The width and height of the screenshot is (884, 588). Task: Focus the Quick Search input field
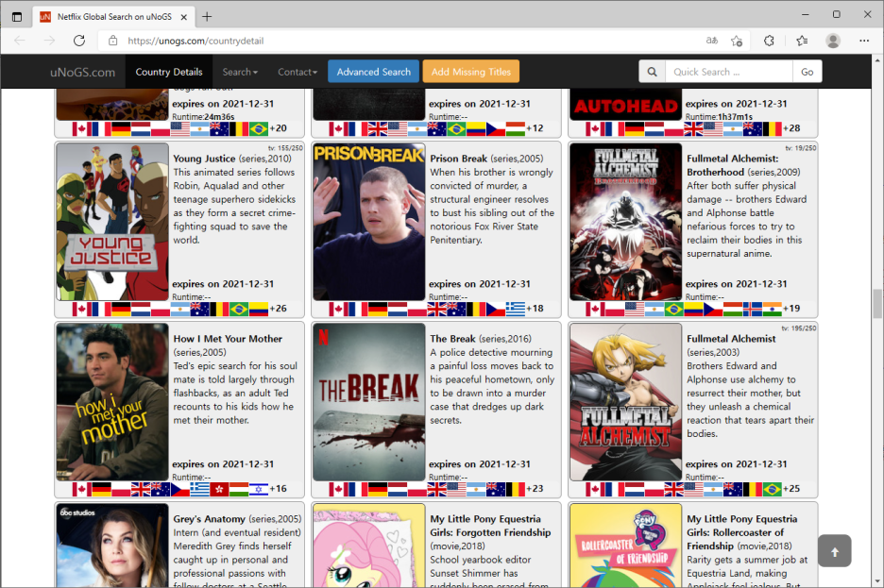(729, 72)
